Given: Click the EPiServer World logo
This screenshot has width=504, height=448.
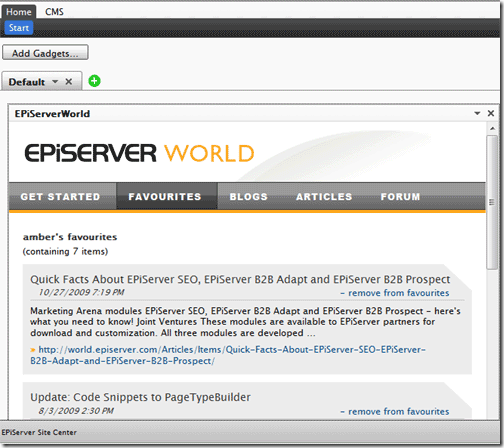Looking at the screenshot, I should click(x=139, y=153).
